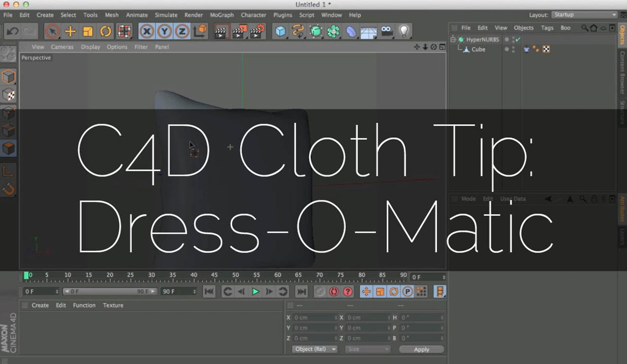This screenshot has height=364, width=627.
Task: Switch to the Content Browser side tab
Action: pos(622,72)
